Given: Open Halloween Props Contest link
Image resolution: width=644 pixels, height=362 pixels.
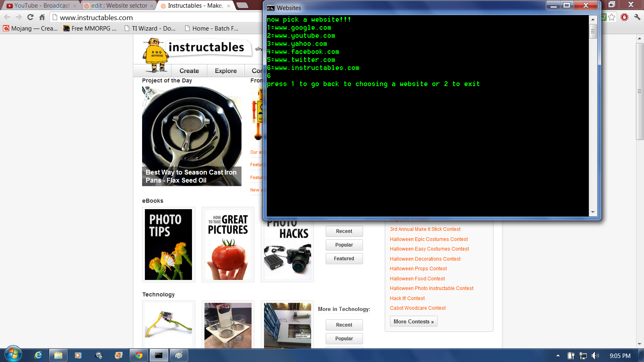Looking at the screenshot, I should tap(418, 269).
